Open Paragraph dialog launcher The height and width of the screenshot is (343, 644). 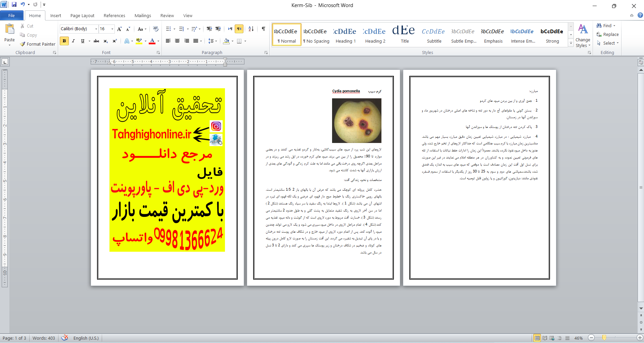(x=266, y=53)
